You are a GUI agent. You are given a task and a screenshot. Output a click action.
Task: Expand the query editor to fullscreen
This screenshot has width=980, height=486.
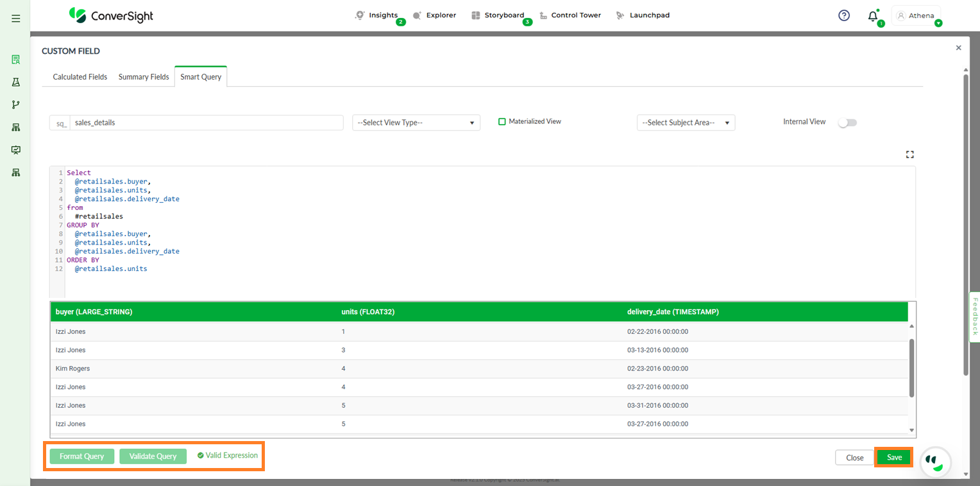click(x=909, y=155)
